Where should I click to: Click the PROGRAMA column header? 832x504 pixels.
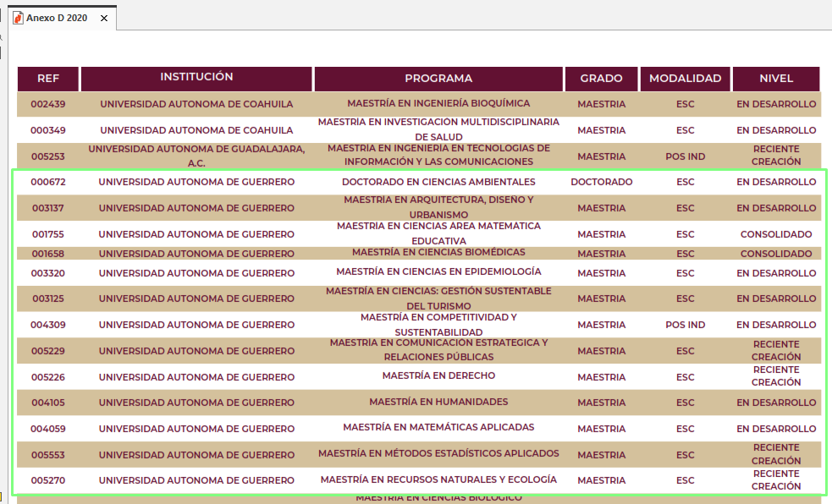[x=438, y=79]
